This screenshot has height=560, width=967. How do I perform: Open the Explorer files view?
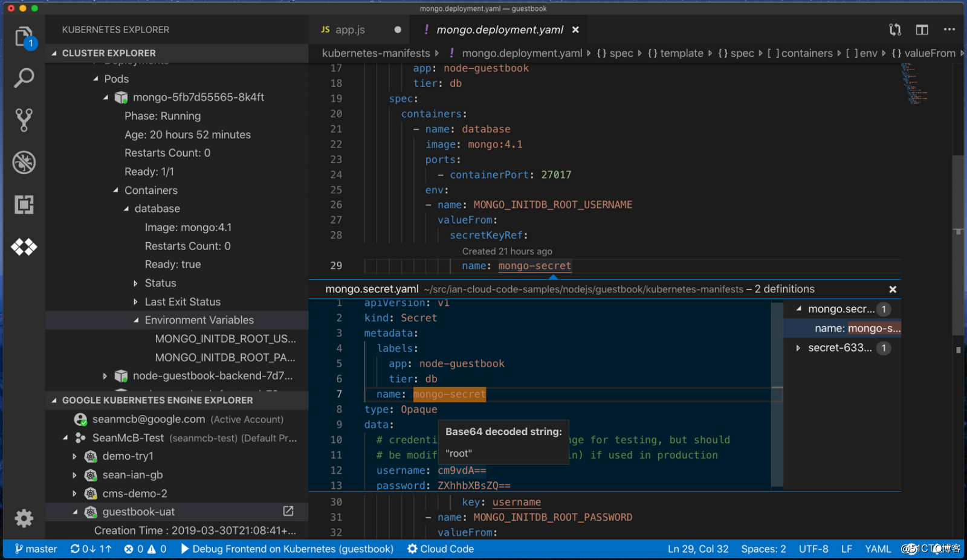click(x=24, y=36)
